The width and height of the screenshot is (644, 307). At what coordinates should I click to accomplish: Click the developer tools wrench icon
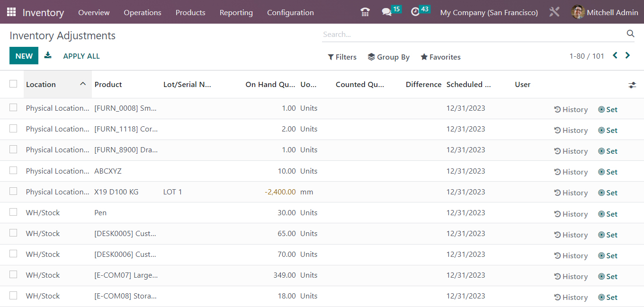click(554, 12)
